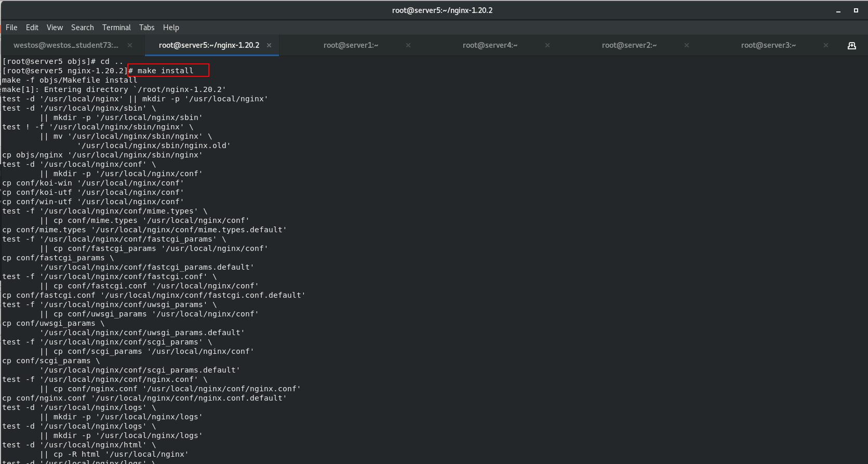Screen dimensions: 868x464
Task: Minimize the terminal window
Action: (838, 10)
